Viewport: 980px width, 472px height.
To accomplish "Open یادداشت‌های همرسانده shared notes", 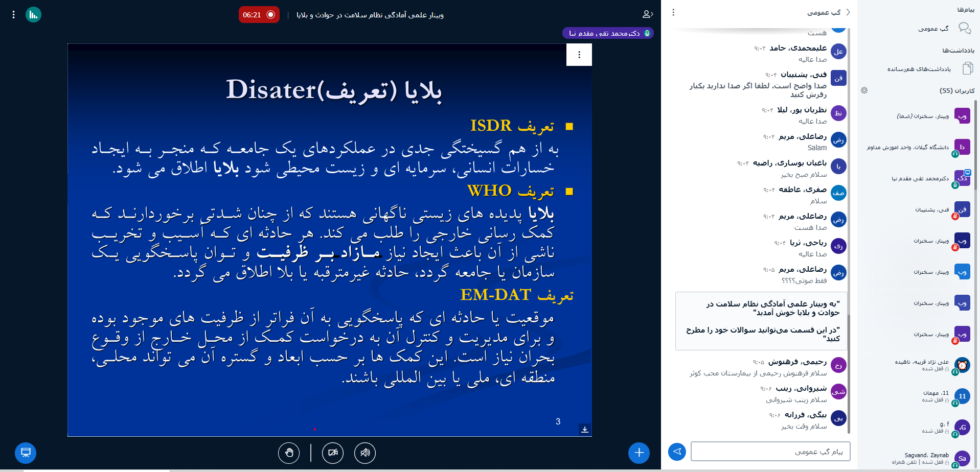I will (929, 69).
